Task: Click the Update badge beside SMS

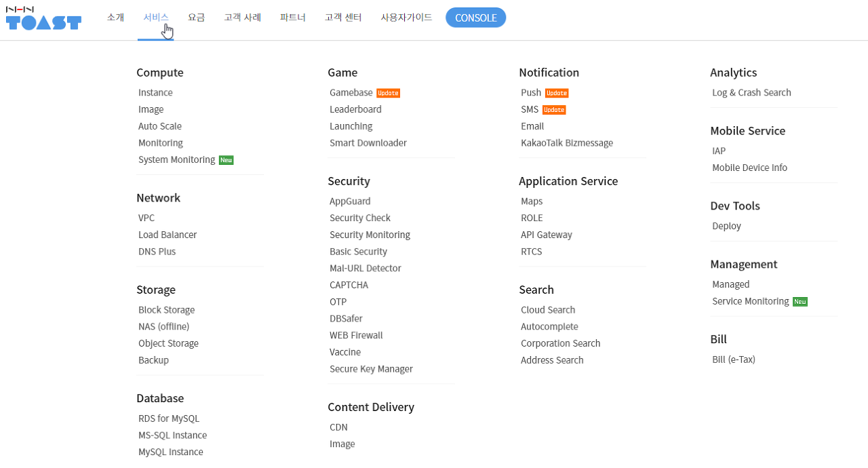Action: [554, 110]
